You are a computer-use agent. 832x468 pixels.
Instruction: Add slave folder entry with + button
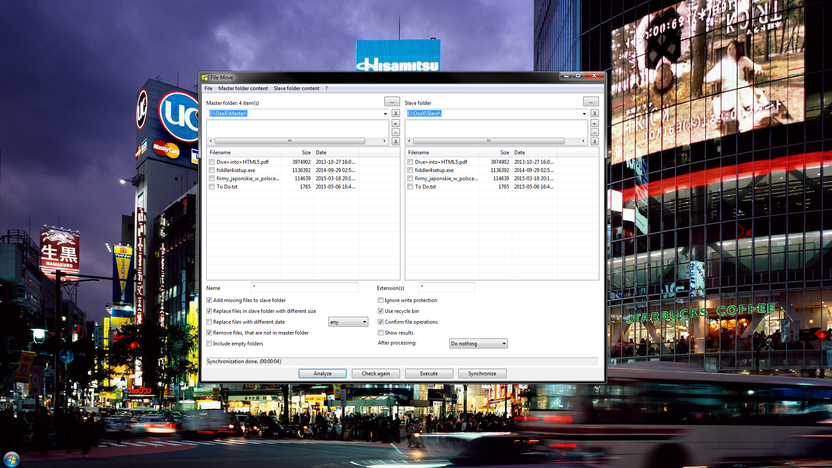(594, 123)
